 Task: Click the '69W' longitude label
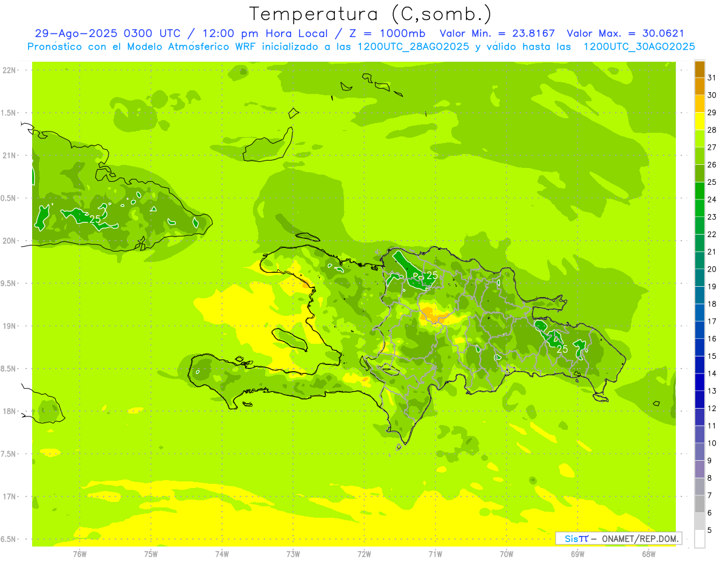click(578, 554)
